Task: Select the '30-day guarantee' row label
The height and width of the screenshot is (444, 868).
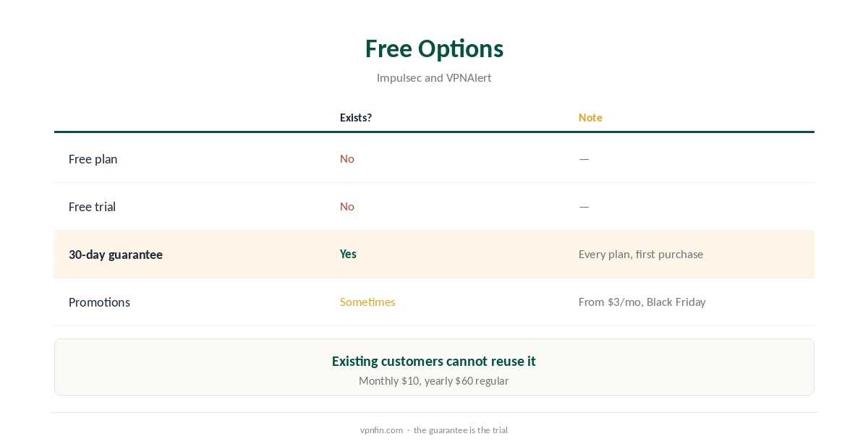Action: coord(116,255)
